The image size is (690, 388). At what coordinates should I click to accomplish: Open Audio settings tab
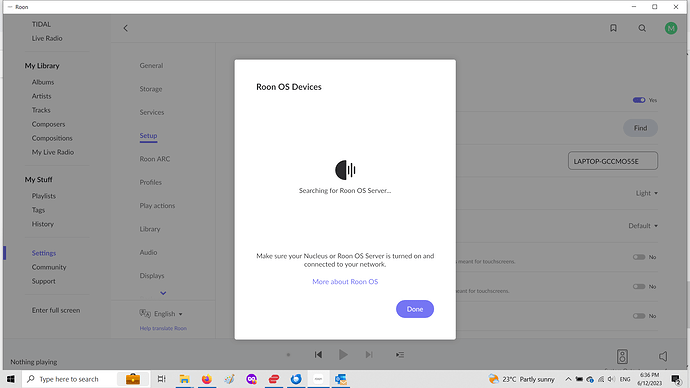click(x=148, y=252)
